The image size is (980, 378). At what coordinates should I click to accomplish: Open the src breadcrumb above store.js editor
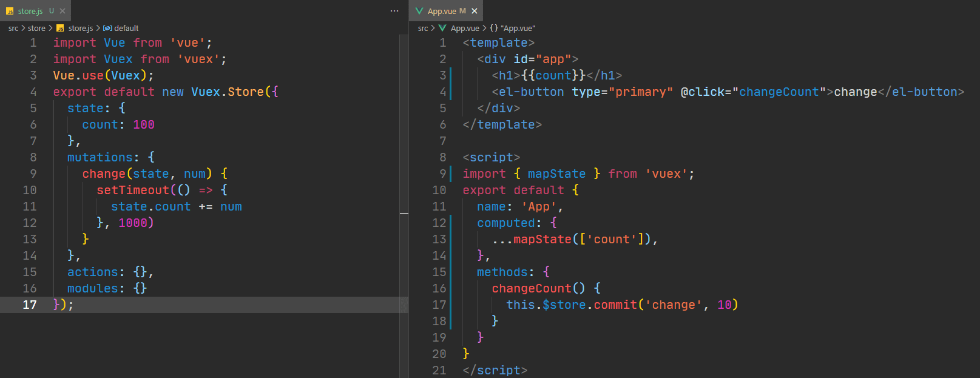point(13,28)
